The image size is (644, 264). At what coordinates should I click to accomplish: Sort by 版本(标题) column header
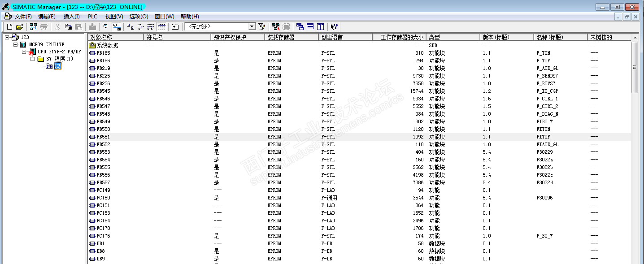tap(507, 37)
